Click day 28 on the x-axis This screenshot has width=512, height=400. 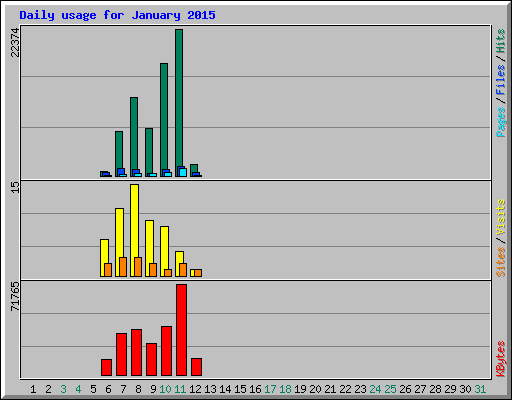coord(435,389)
